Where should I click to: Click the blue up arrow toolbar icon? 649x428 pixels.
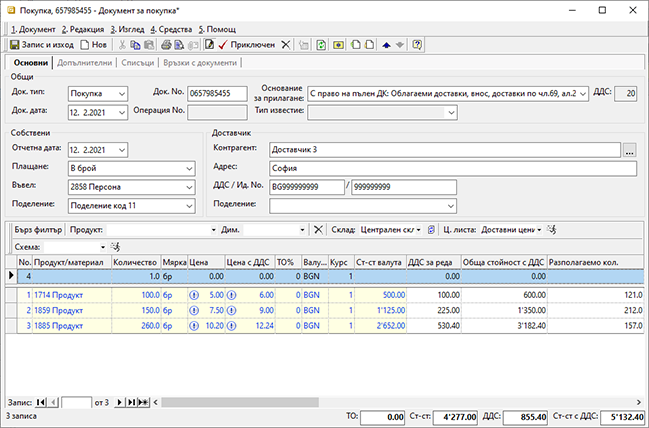click(x=386, y=45)
